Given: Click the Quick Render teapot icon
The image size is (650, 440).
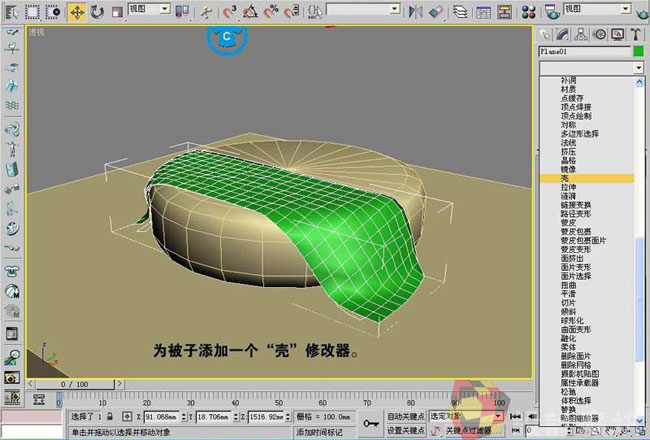Looking at the screenshot, I should (x=643, y=13).
